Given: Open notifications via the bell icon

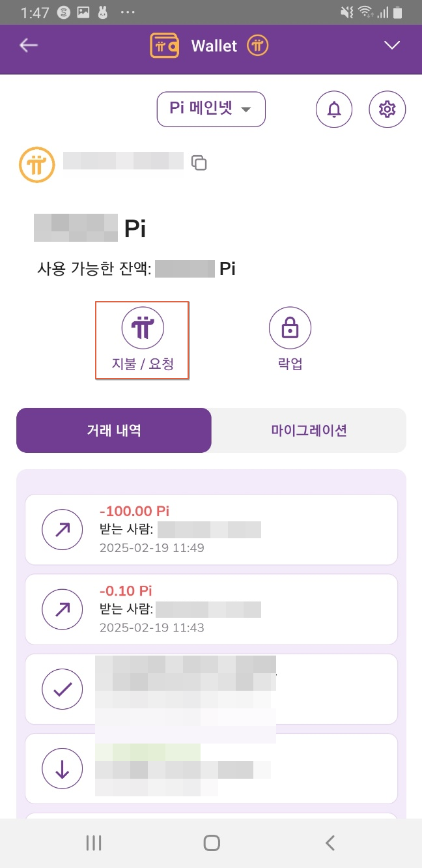Looking at the screenshot, I should tap(334, 109).
